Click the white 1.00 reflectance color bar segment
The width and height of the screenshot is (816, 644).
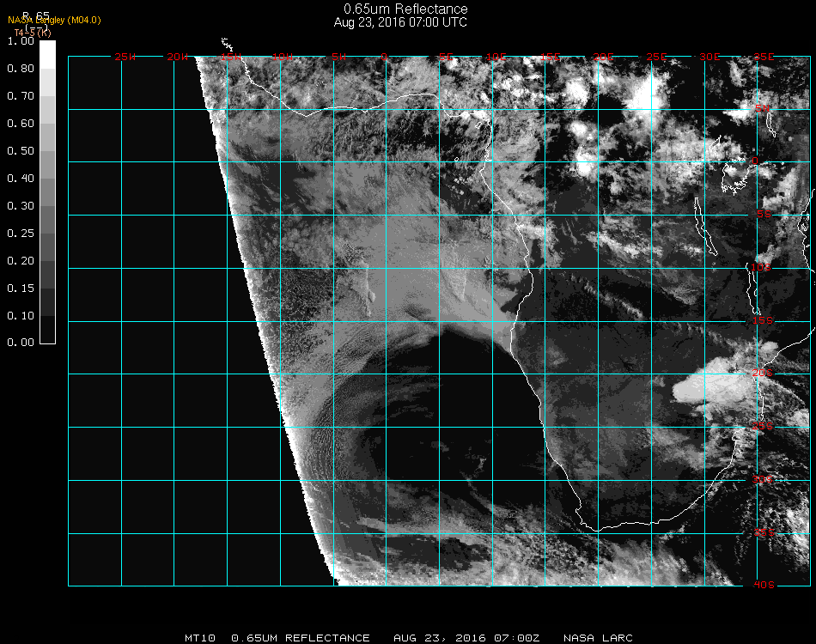click(x=48, y=53)
